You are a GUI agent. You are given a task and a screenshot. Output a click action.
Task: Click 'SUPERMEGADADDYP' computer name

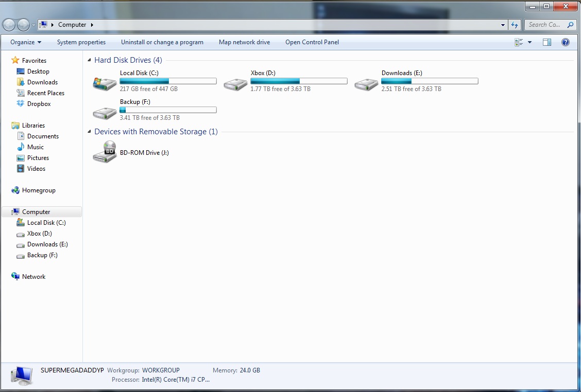72,370
